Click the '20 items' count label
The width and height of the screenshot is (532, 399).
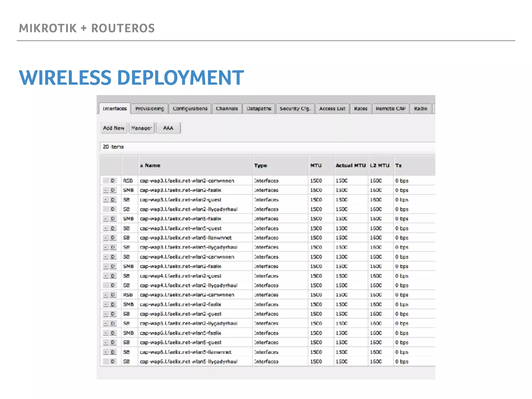(x=113, y=147)
